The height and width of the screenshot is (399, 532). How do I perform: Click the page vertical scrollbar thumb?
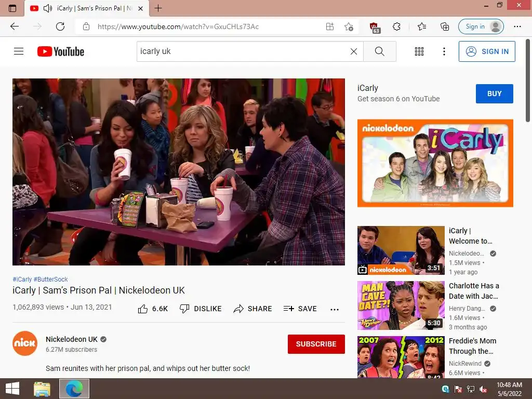[528, 81]
